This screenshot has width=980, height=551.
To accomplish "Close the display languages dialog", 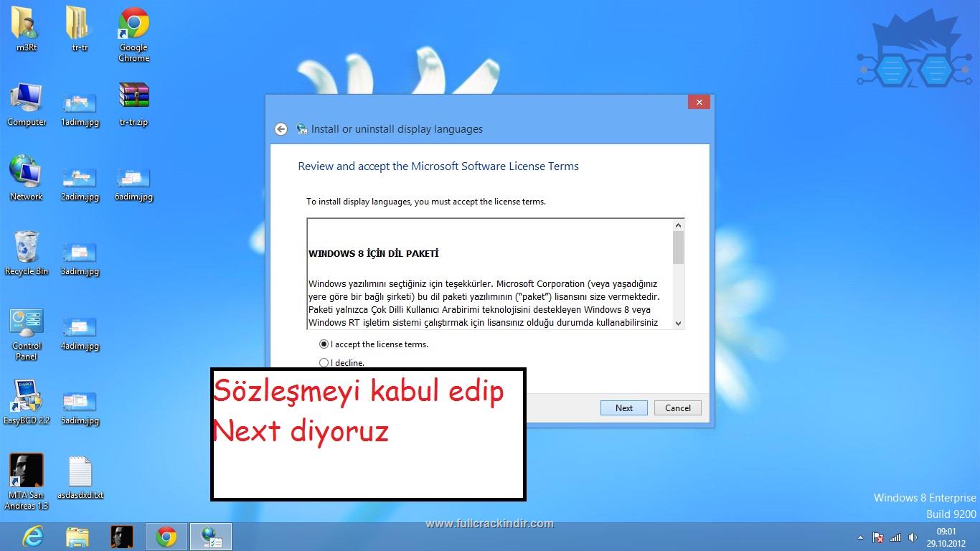I will point(699,103).
